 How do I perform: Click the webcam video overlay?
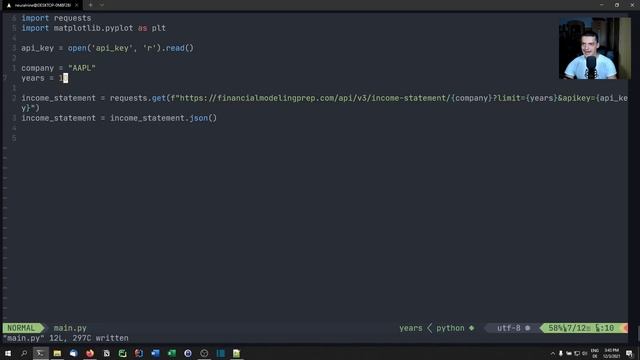coord(595,48)
